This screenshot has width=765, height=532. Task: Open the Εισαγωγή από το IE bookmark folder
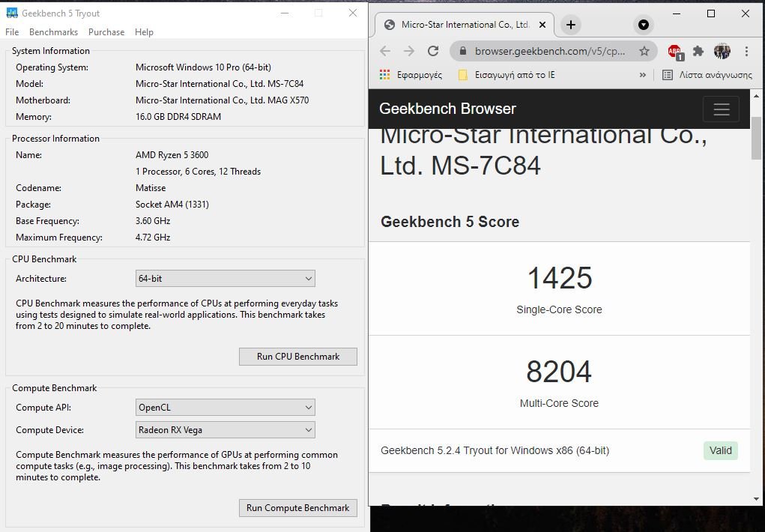pyautogui.click(x=507, y=75)
